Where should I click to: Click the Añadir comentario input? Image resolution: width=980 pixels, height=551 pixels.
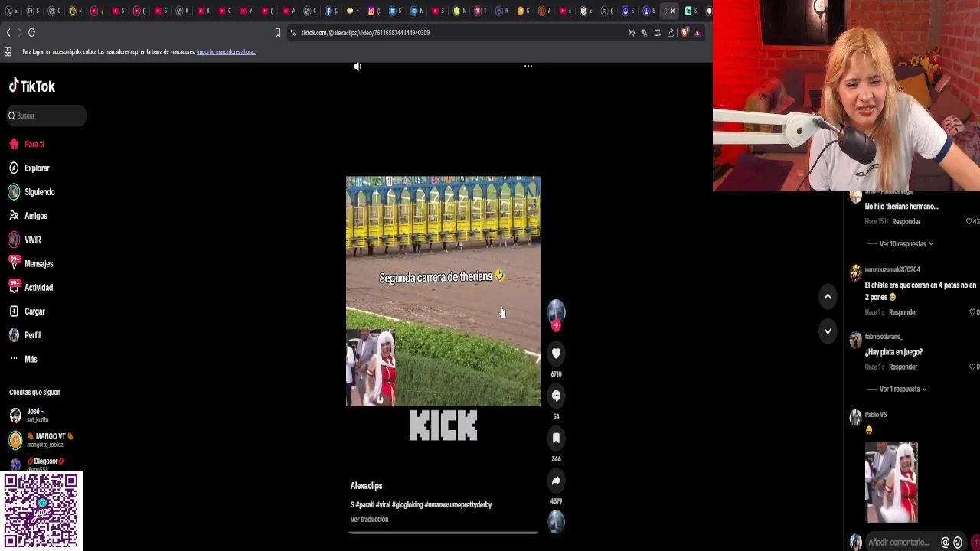click(899, 543)
